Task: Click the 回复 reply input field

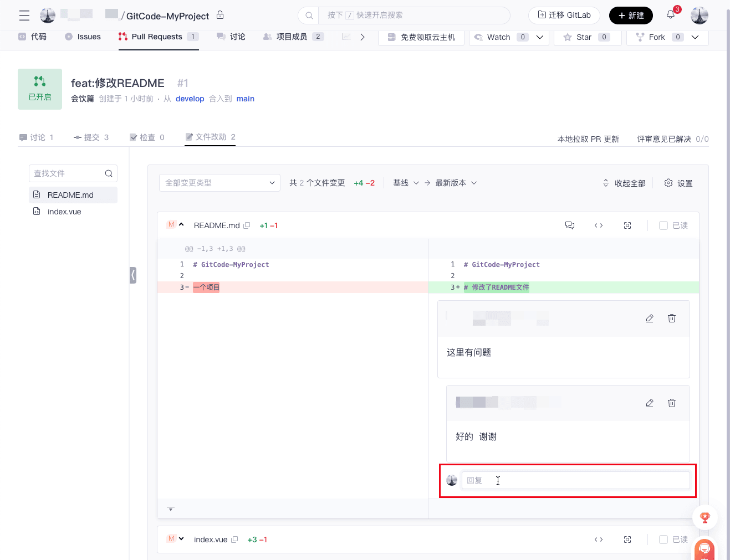Action: pos(575,480)
